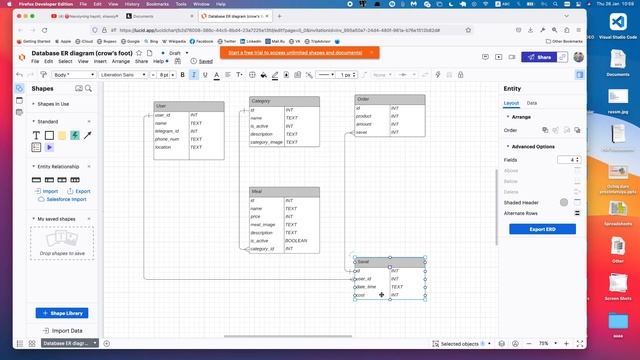
Task: Open the Insert menu
Action: coord(100,62)
